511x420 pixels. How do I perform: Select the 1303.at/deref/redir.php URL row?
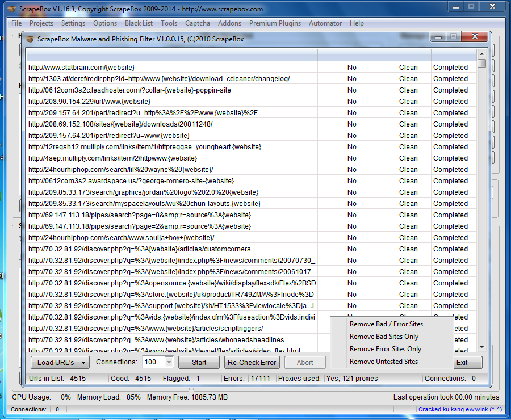coord(252,79)
